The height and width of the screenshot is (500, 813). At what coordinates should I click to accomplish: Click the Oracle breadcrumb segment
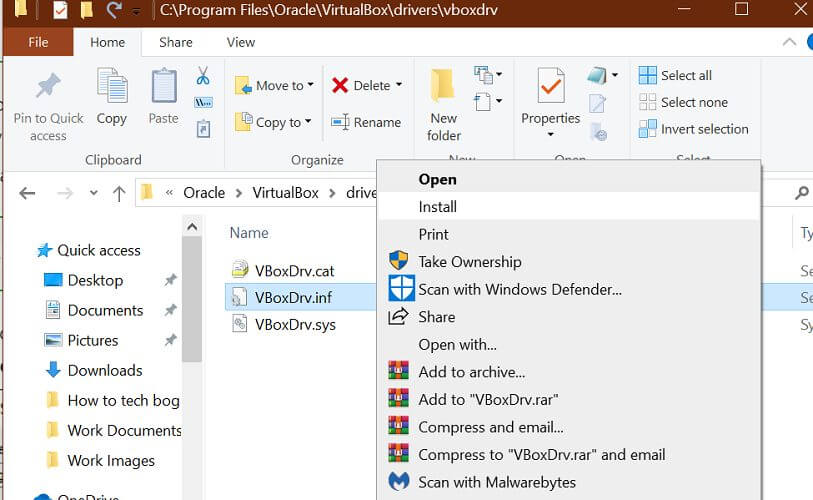coord(204,193)
